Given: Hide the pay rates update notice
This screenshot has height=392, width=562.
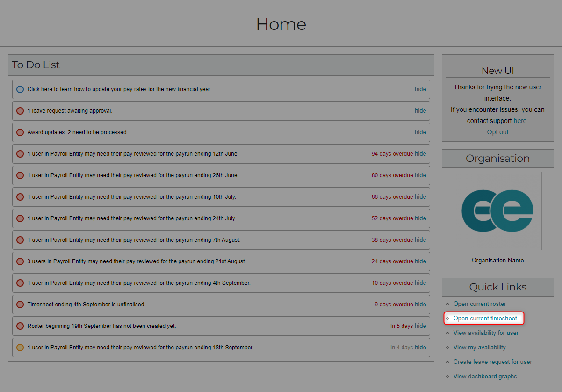Looking at the screenshot, I should click(x=420, y=89).
